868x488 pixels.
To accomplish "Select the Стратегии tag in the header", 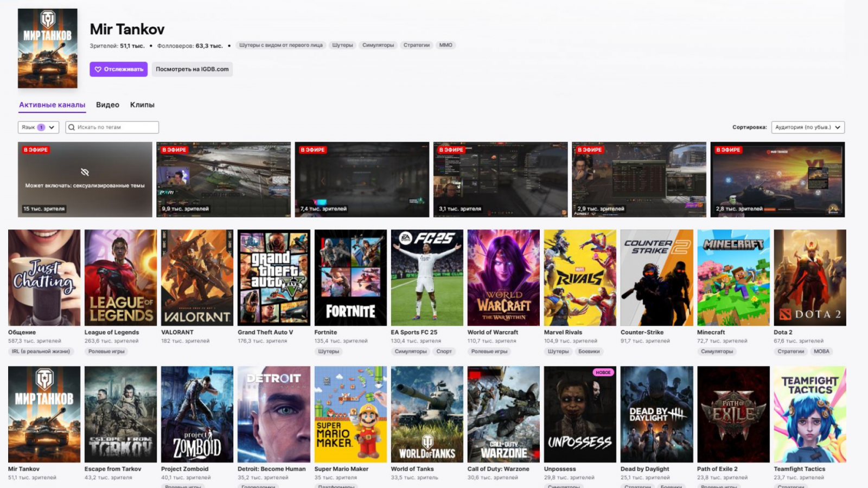I will coord(417,45).
